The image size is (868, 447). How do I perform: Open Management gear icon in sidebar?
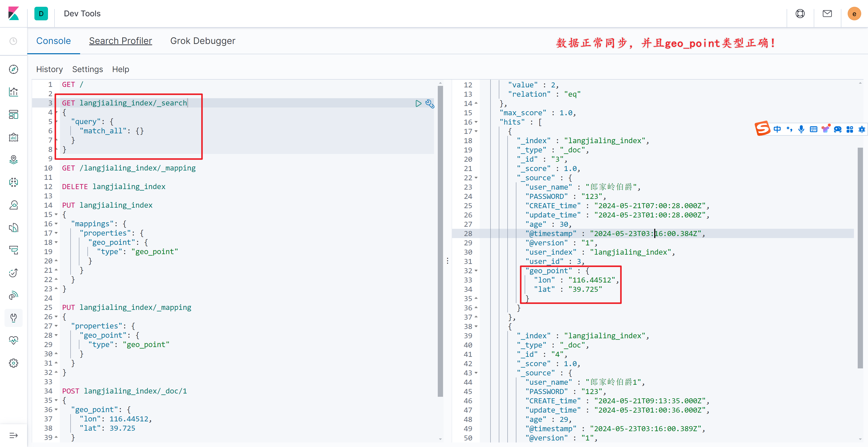[x=14, y=363]
